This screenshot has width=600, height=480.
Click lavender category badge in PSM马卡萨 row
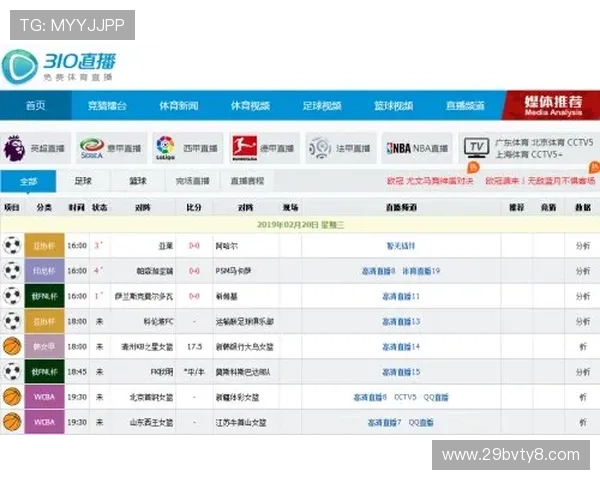(44, 271)
